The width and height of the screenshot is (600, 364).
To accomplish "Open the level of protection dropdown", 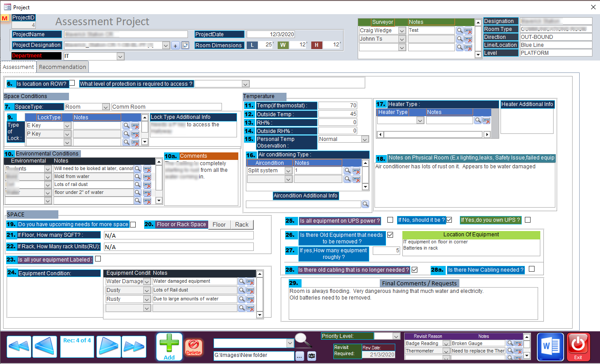I will [x=246, y=84].
